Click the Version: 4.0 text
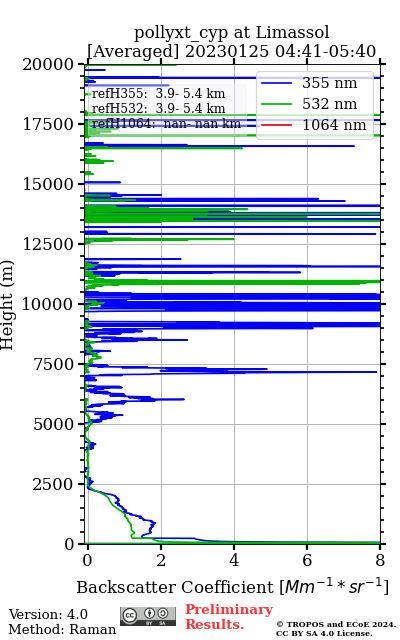This screenshot has width=400, height=640. click(48, 614)
